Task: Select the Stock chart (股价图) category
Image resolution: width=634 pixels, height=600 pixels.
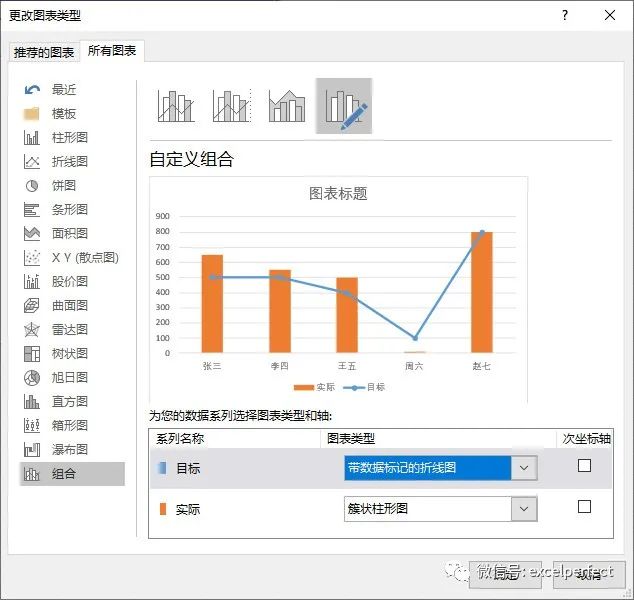Action: [x=70, y=281]
